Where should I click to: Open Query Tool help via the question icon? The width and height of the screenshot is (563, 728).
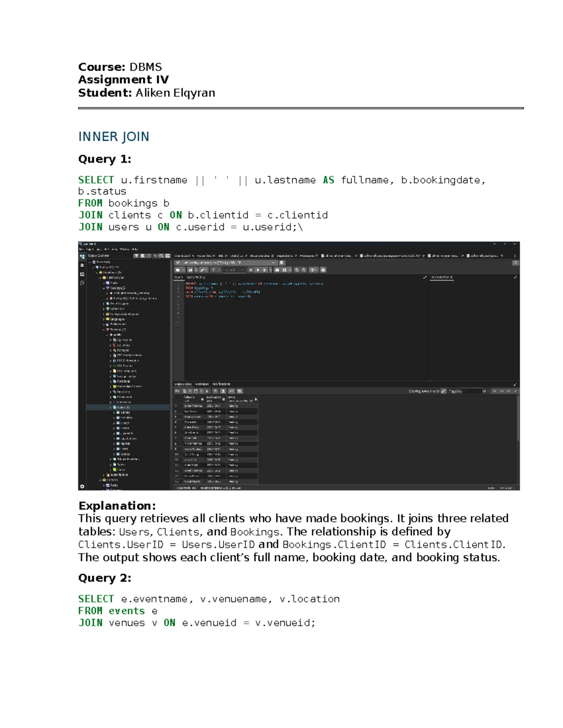click(x=324, y=270)
